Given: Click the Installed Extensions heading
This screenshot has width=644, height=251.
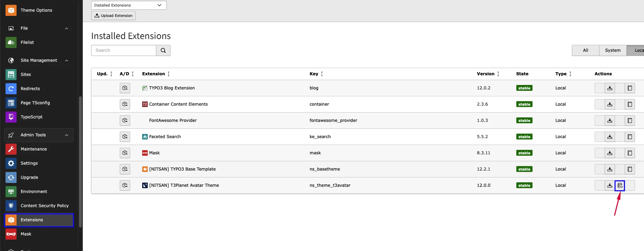Looking at the screenshot, I should click(x=131, y=36).
